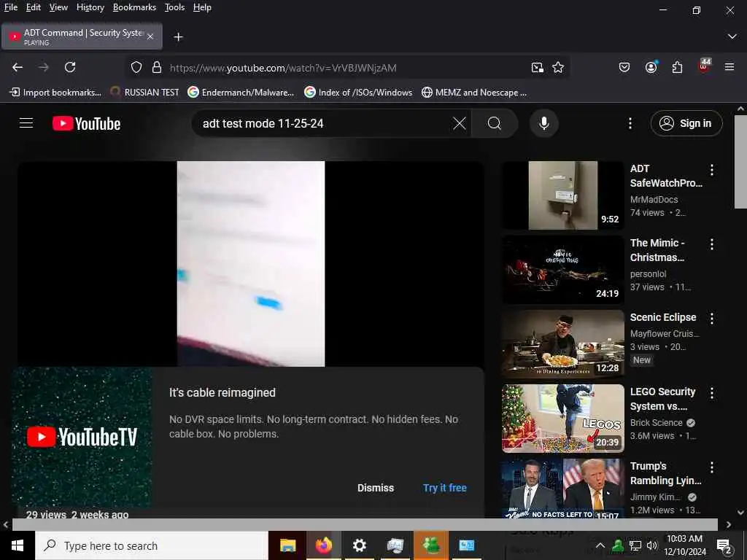Open options for Scenic Eclipse video

(x=712, y=319)
